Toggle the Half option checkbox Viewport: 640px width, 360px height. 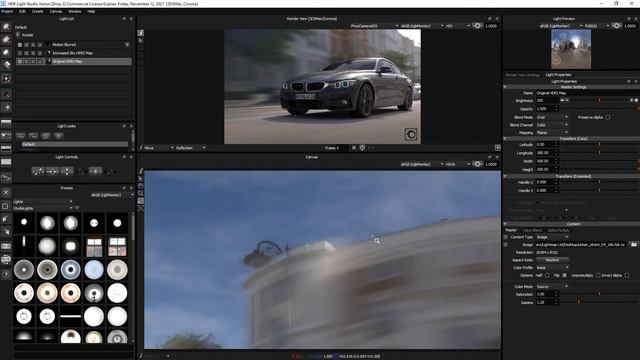coord(547,276)
